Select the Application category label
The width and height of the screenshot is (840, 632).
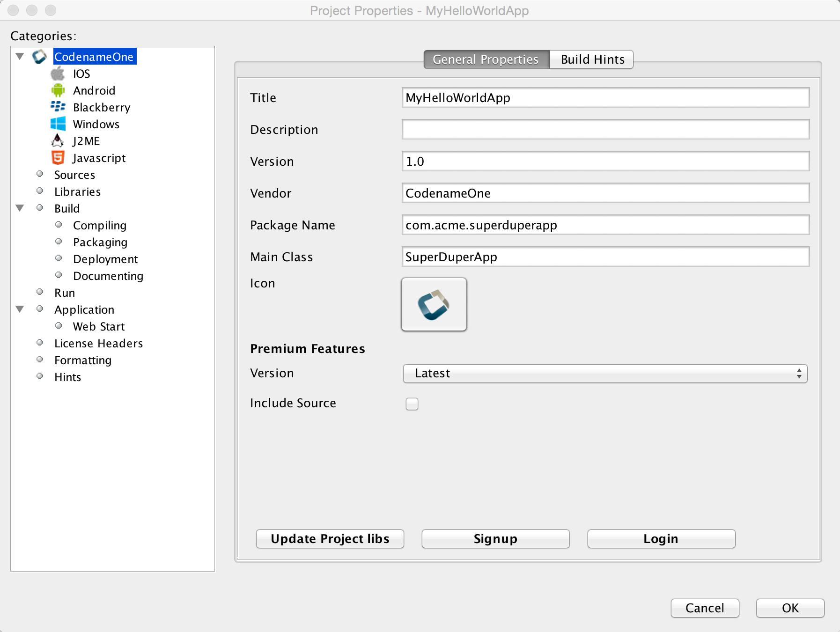(x=84, y=309)
